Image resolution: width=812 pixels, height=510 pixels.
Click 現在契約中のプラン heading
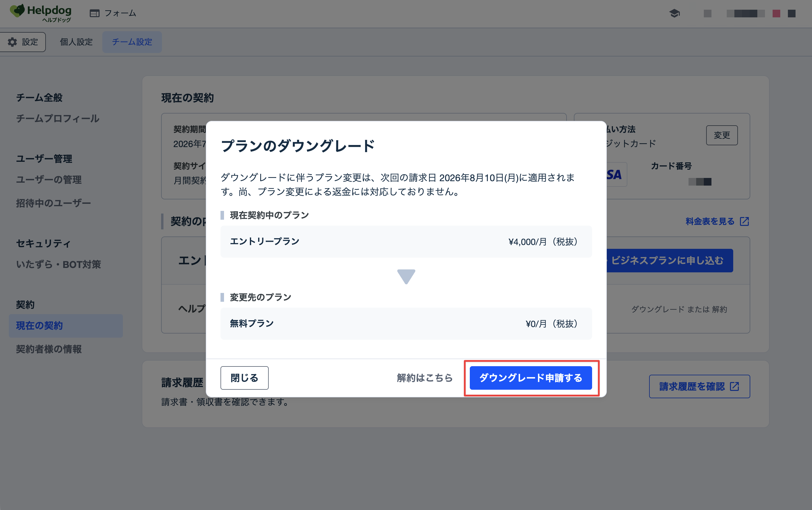(269, 215)
